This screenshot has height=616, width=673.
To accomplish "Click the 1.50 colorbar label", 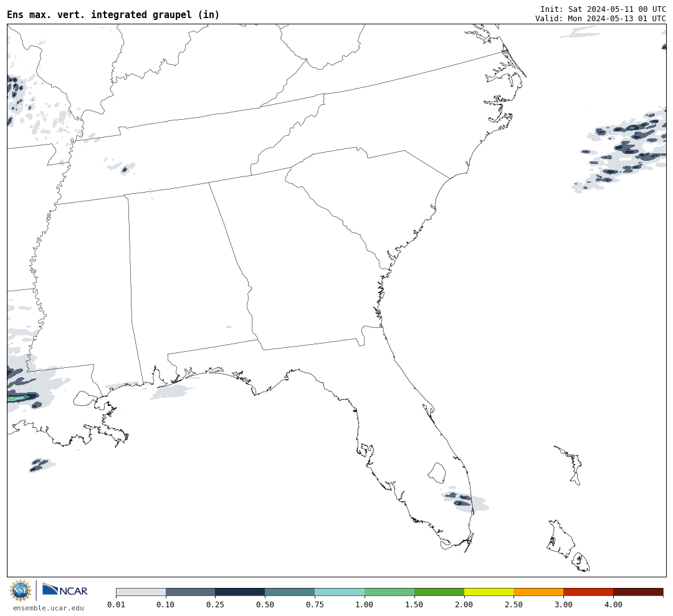I will coord(414,605).
